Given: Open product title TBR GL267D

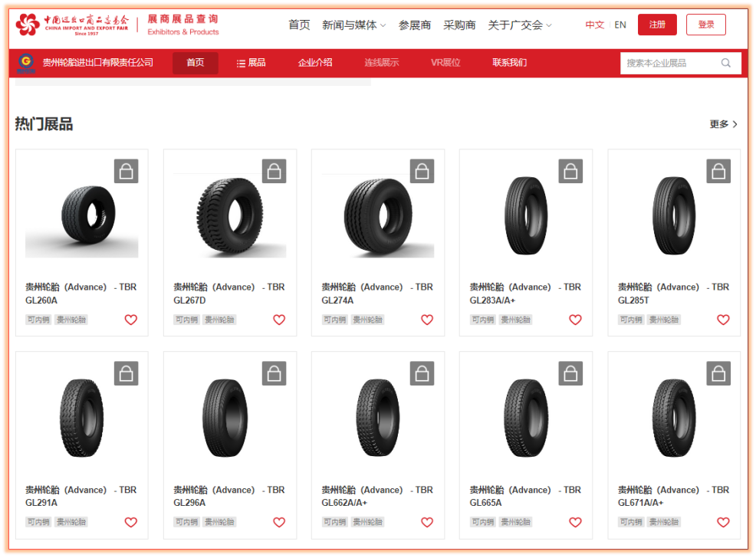Looking at the screenshot, I should pos(229,294).
